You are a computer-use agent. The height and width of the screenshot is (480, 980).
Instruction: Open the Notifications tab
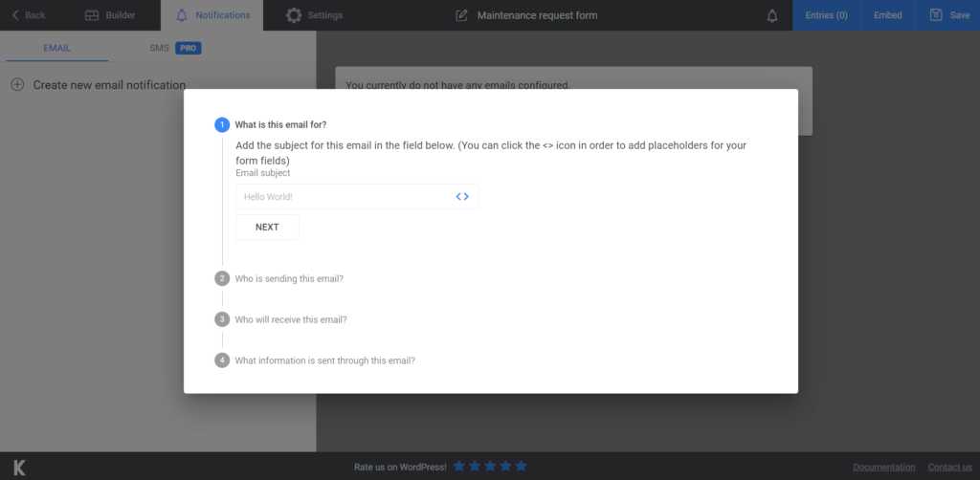coord(212,15)
